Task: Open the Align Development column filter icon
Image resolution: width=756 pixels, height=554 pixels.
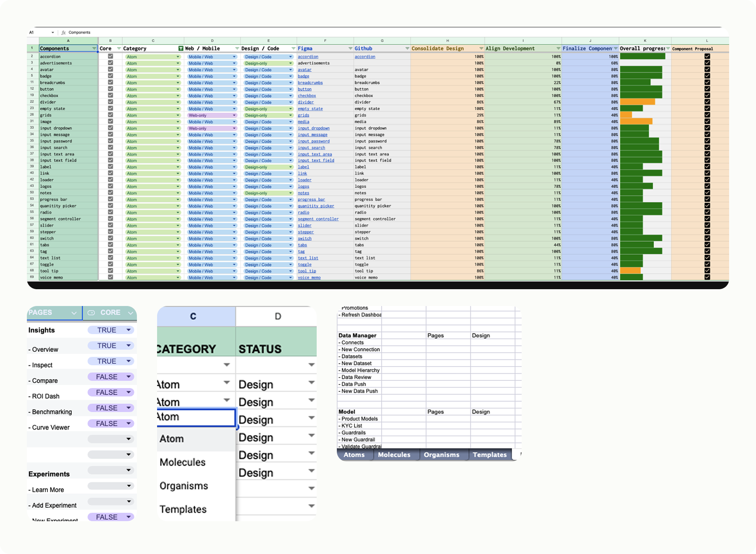Action: (558, 49)
